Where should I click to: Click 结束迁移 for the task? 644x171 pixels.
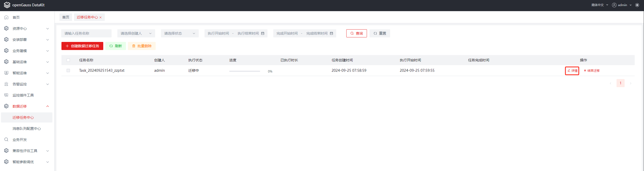592,71
